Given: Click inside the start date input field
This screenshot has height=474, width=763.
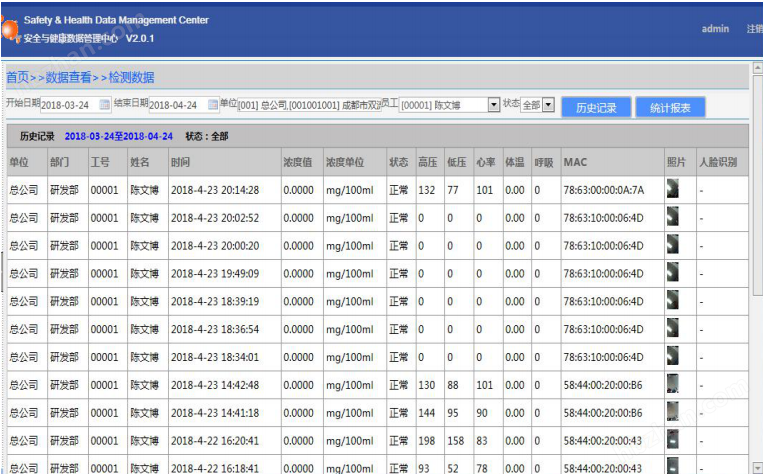Looking at the screenshot, I should [x=67, y=105].
